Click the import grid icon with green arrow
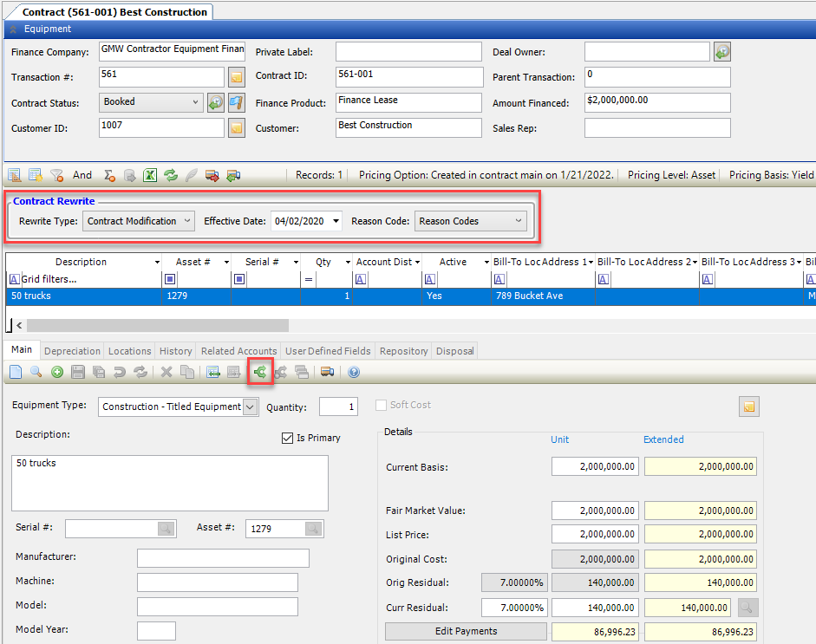816x644 pixels. point(212,372)
